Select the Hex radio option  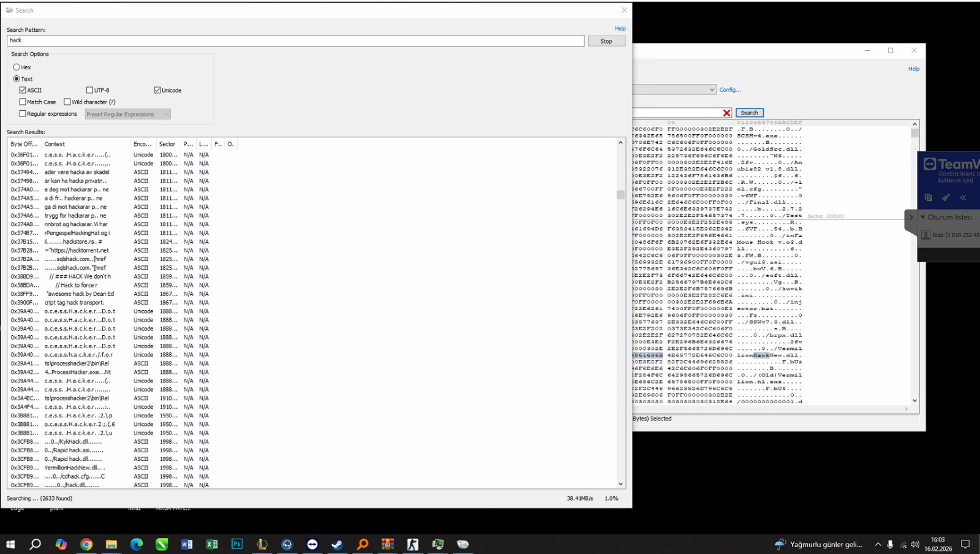pyautogui.click(x=17, y=67)
